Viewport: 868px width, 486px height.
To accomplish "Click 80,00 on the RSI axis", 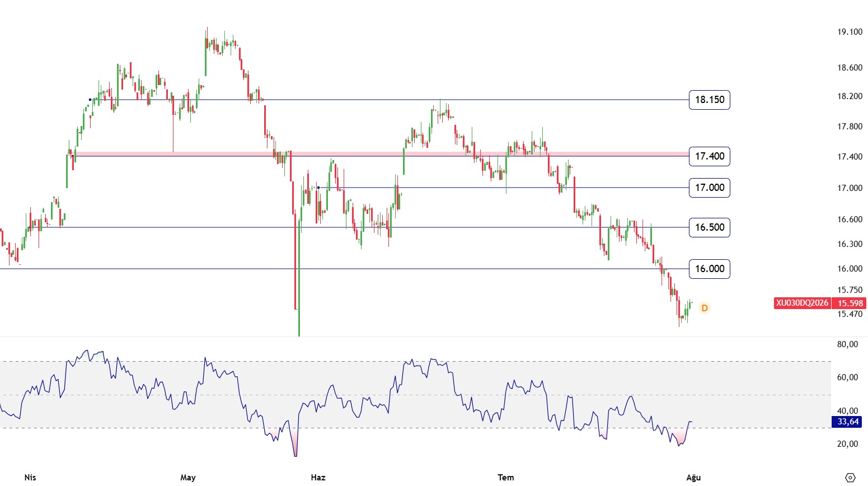I will [847, 344].
